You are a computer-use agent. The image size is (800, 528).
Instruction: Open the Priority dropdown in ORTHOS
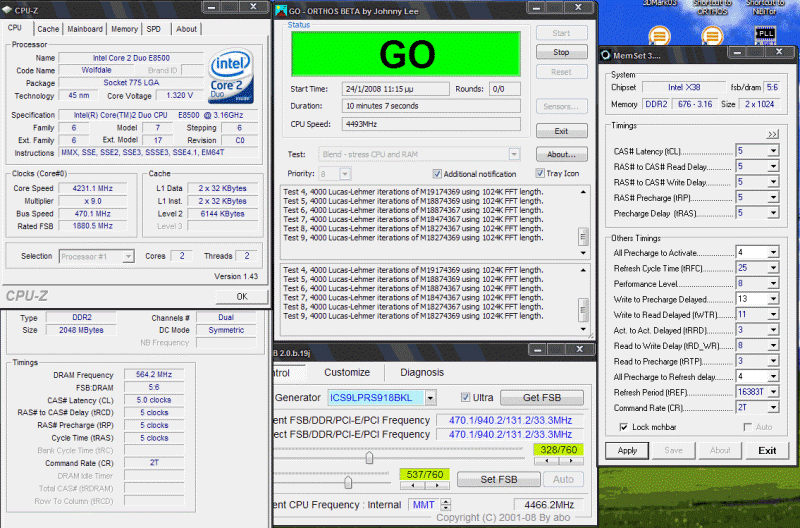click(x=345, y=174)
